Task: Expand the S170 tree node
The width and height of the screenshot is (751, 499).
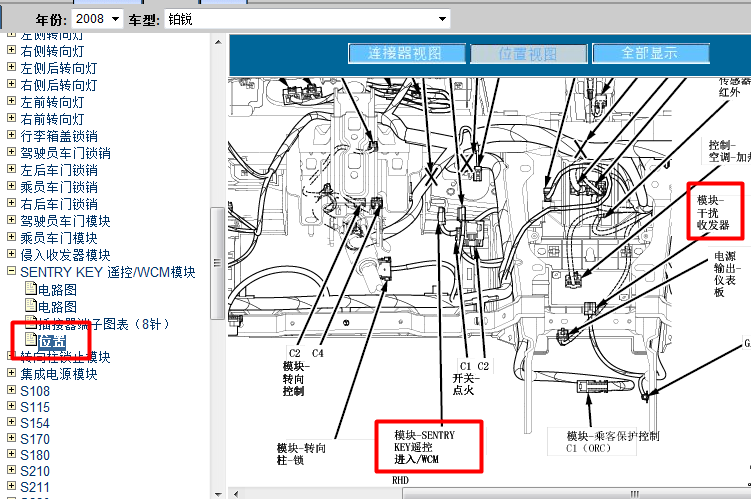Action: pos(11,438)
